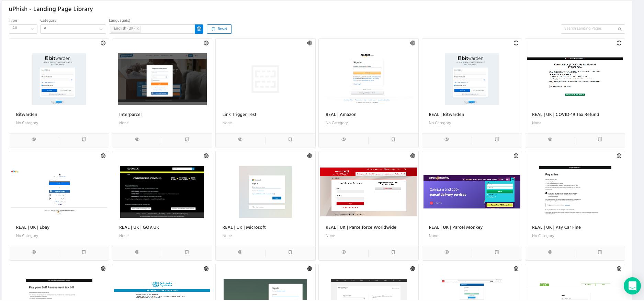Copy the REAL | UK | GOV.UK page
Image resolution: width=644 pixels, height=301 pixels.
point(187,252)
